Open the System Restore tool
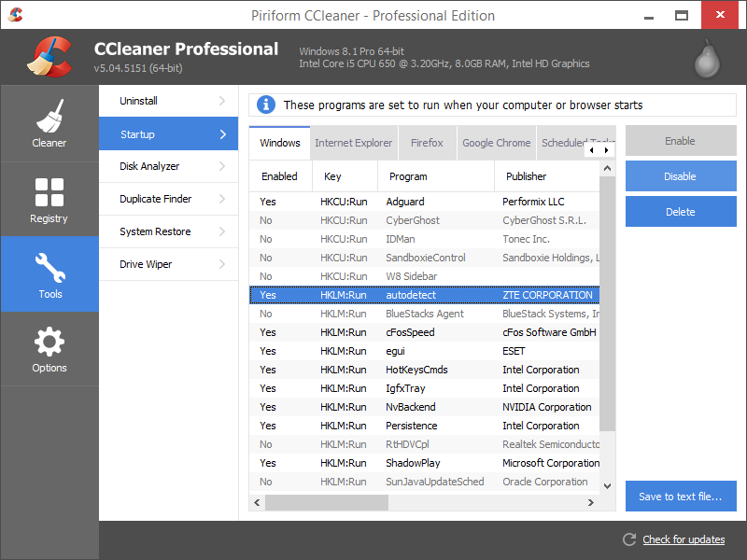The width and height of the screenshot is (747, 560). click(168, 231)
